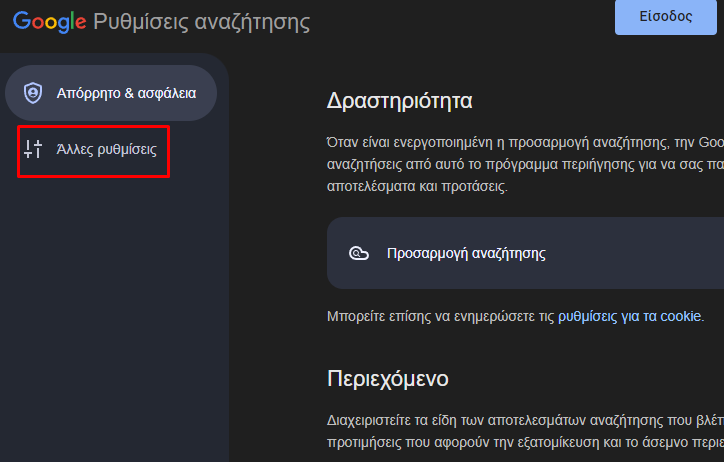Select the Απόρρητο & ασφάλεια label in sidebar

pos(126,93)
